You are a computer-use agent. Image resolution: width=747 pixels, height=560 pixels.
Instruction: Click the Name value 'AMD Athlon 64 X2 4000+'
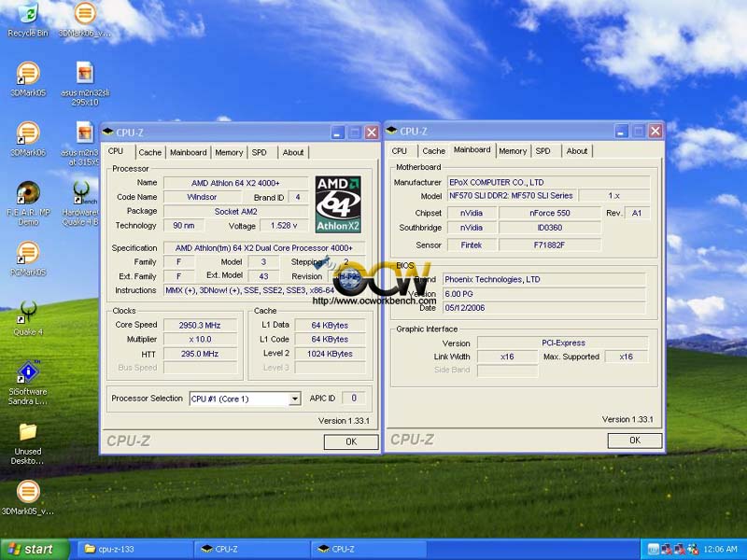pos(236,183)
